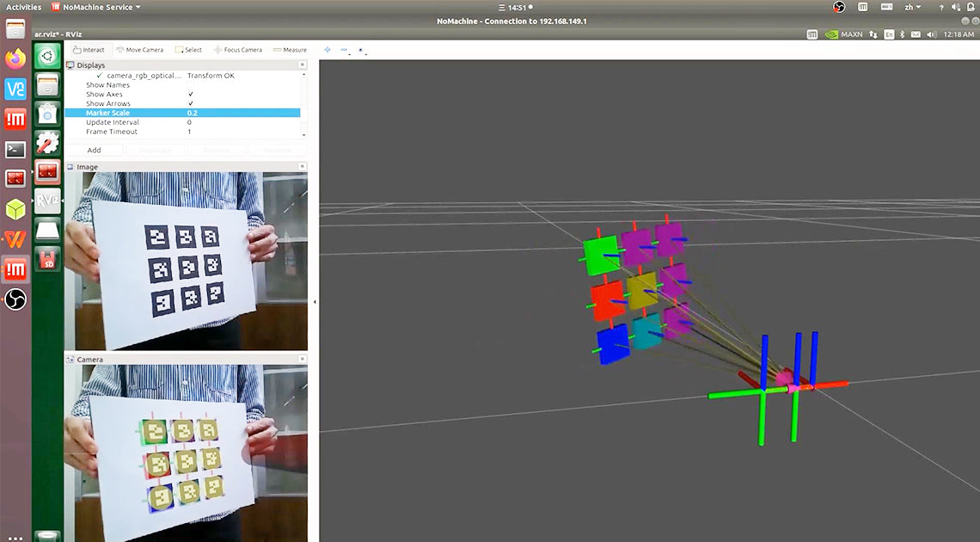Toggle the Show Arrows checkbox
The width and height of the screenshot is (980, 542).
(190, 104)
